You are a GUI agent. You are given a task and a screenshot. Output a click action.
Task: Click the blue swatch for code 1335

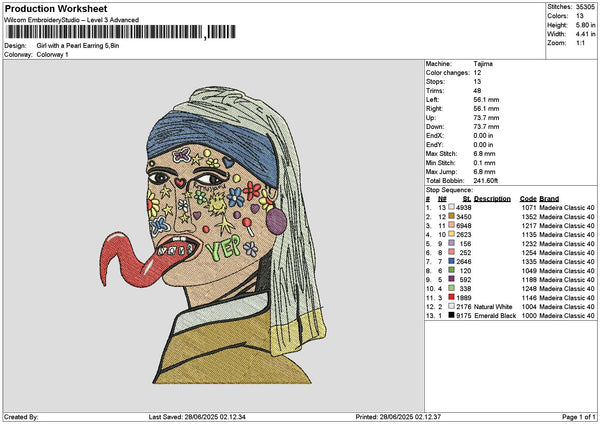click(452, 261)
